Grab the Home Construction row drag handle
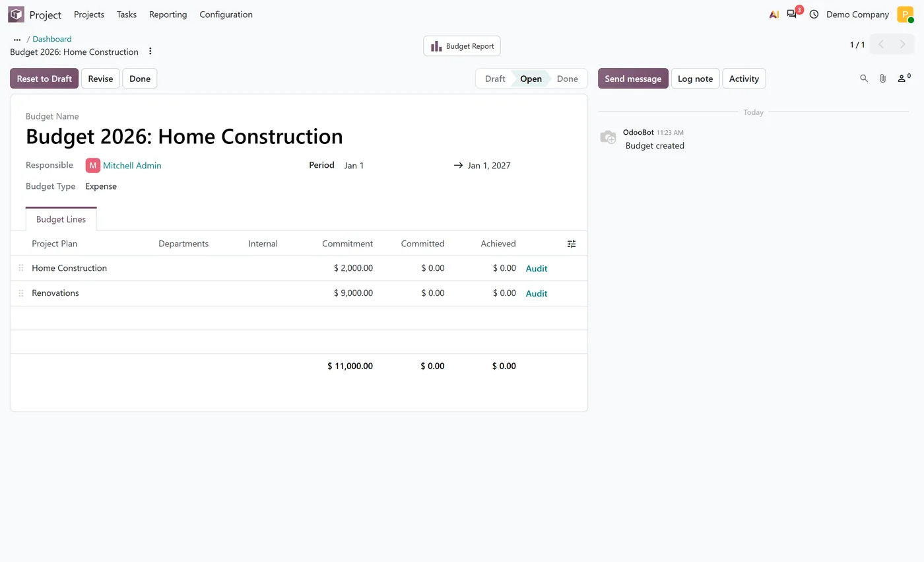Image resolution: width=924 pixels, height=562 pixels. click(x=21, y=268)
